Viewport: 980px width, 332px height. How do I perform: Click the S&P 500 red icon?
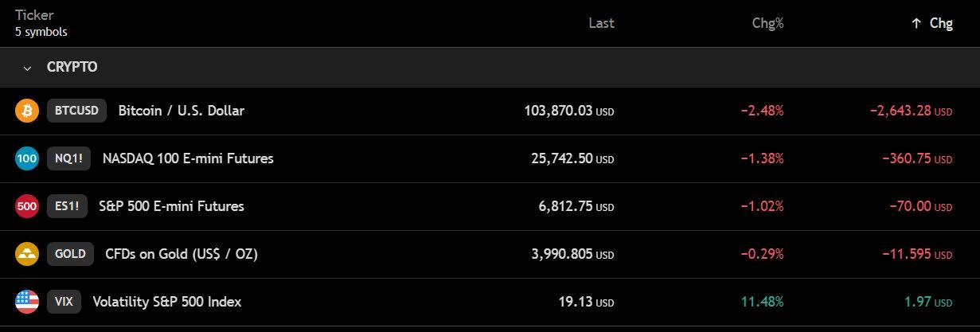(x=27, y=206)
